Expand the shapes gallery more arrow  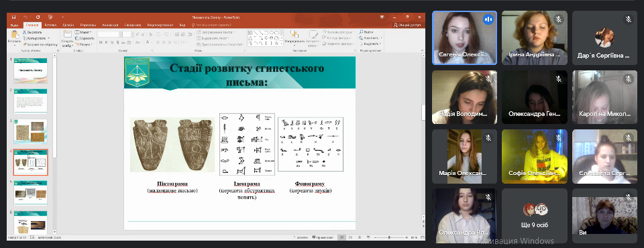282,43
